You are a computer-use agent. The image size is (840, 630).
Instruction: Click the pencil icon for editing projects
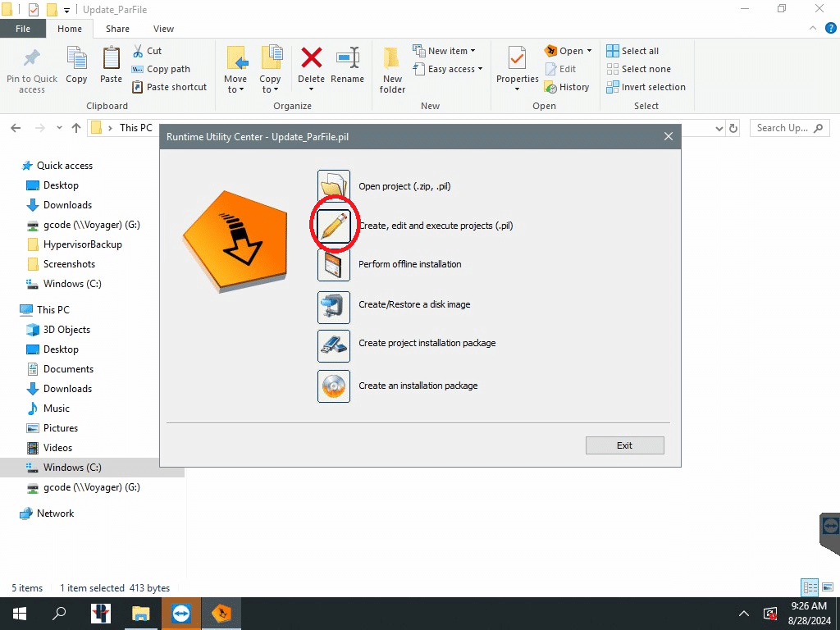pos(334,226)
